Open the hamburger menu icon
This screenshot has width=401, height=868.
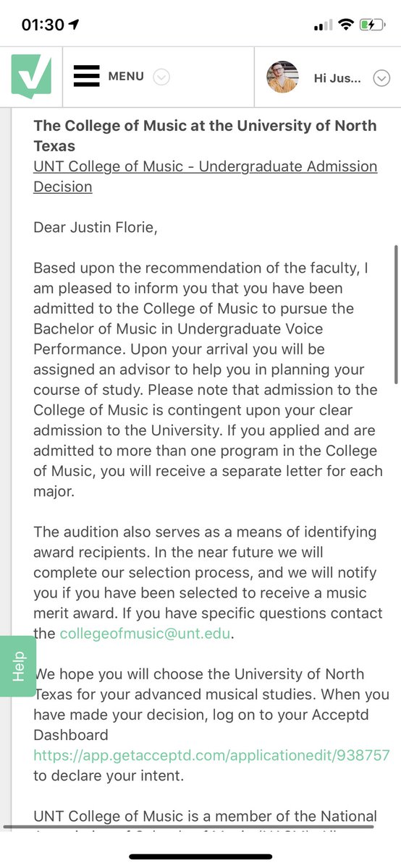click(x=86, y=76)
